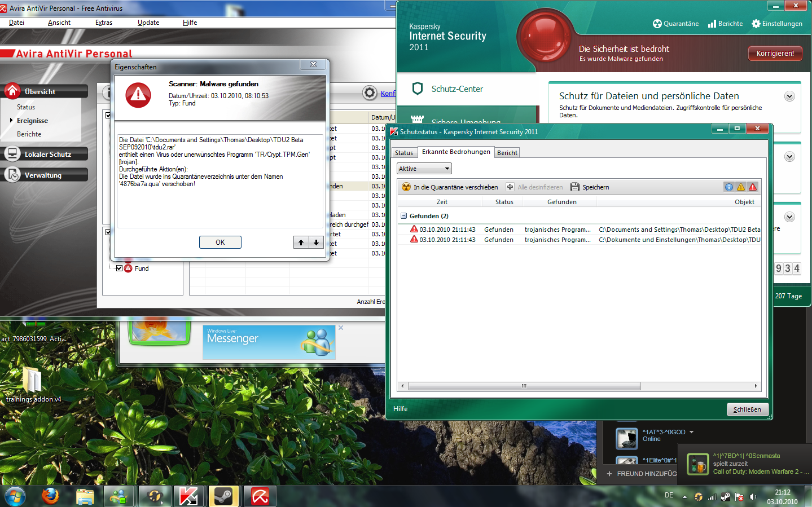The width and height of the screenshot is (812, 507).
Task: Switch to Bericht tab
Action: [507, 153]
